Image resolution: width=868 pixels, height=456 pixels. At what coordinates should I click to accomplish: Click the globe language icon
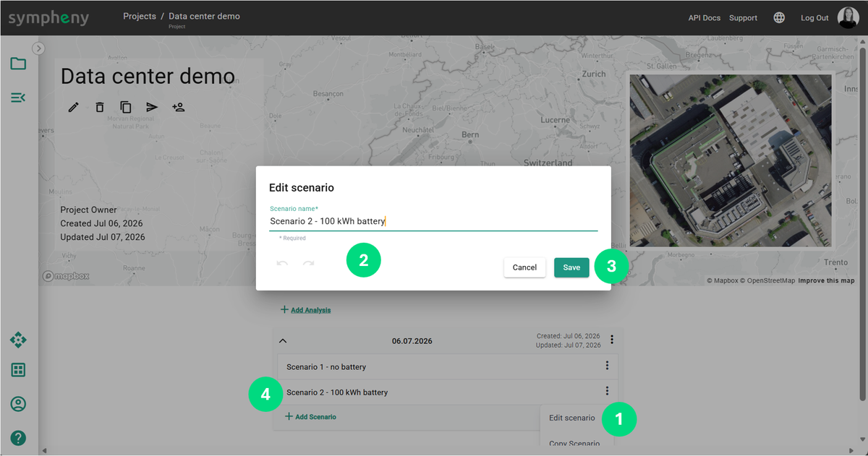click(x=779, y=18)
